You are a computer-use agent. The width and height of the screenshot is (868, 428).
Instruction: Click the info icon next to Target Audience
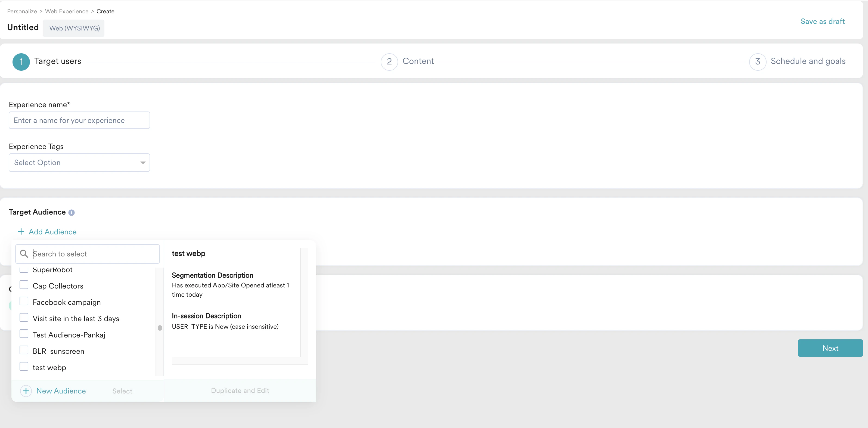(72, 213)
